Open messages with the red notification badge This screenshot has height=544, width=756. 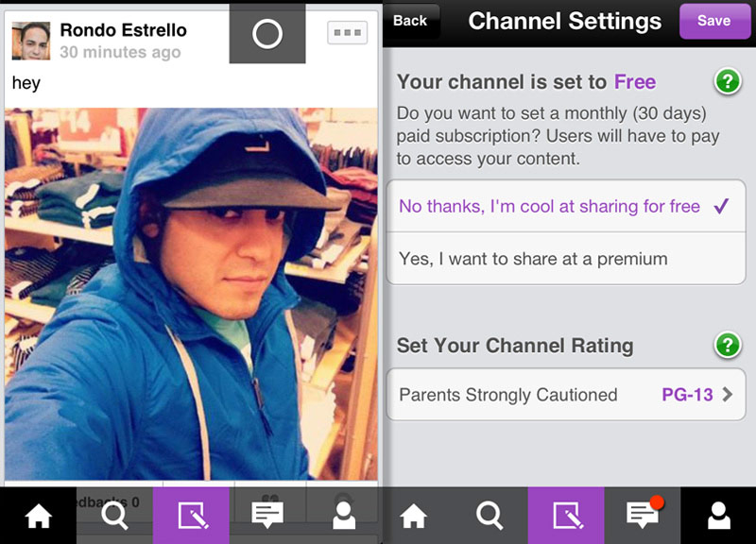[x=643, y=516]
